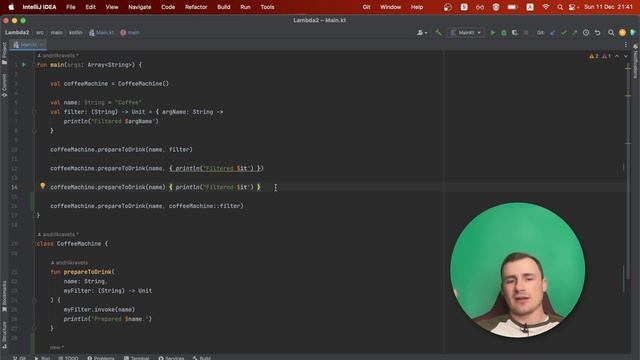Go to previous highlighted error arrow
640x360 pixels.
[x=617, y=56]
